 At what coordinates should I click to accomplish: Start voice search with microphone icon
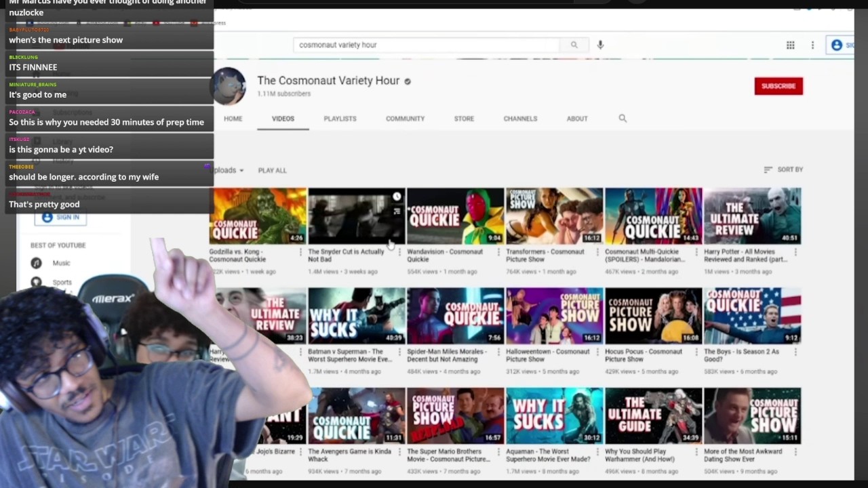[600, 45]
